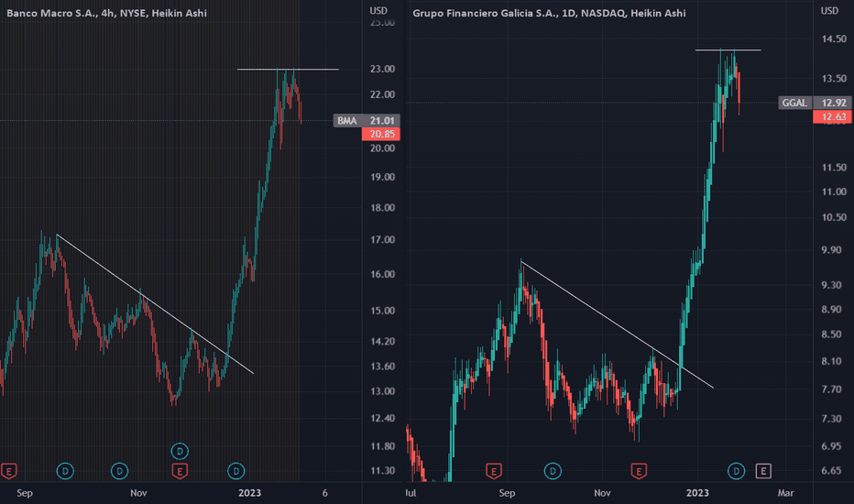Click the Sep label on Galicia time axis
Screen dimensions: 854x504
[507, 493]
